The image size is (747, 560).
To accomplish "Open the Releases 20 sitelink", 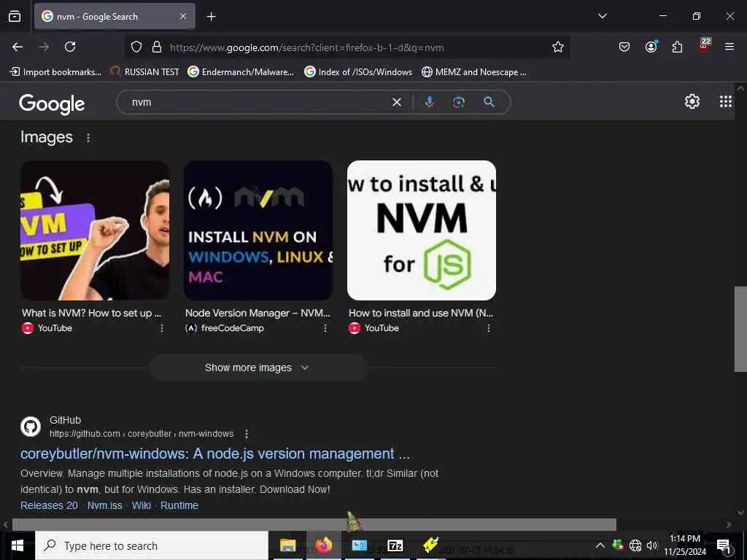I will (49, 505).
